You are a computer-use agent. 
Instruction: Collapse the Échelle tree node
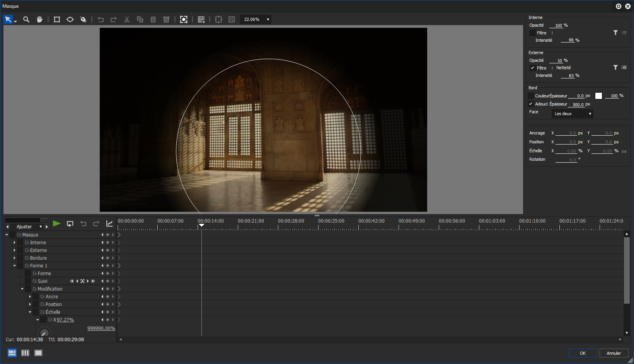tap(30, 312)
